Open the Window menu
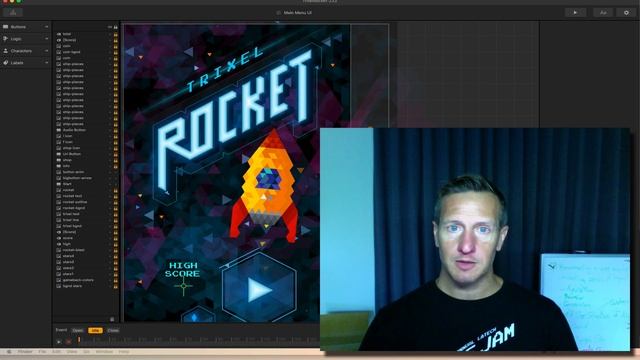This screenshot has width=640, height=360. (104, 351)
